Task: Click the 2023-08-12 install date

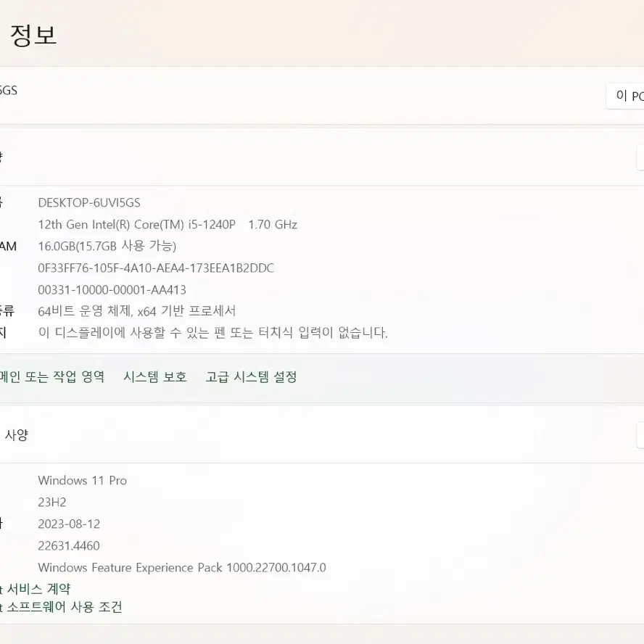Action: 69,524
